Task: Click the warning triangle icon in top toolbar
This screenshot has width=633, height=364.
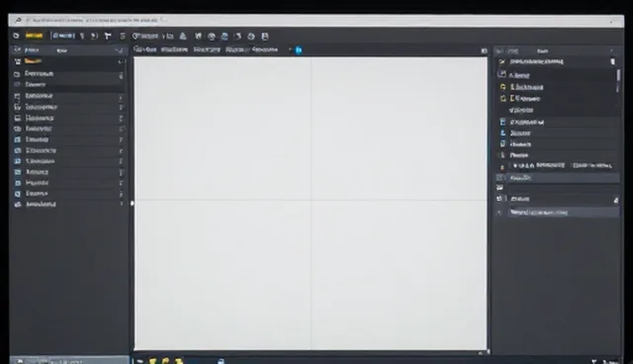Action: [x=183, y=37]
